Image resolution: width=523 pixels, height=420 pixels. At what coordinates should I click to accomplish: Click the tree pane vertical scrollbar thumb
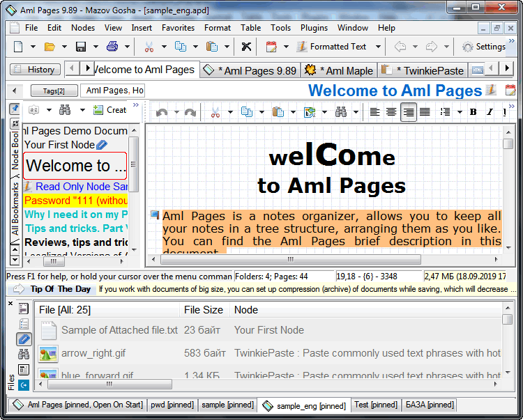[133, 164]
